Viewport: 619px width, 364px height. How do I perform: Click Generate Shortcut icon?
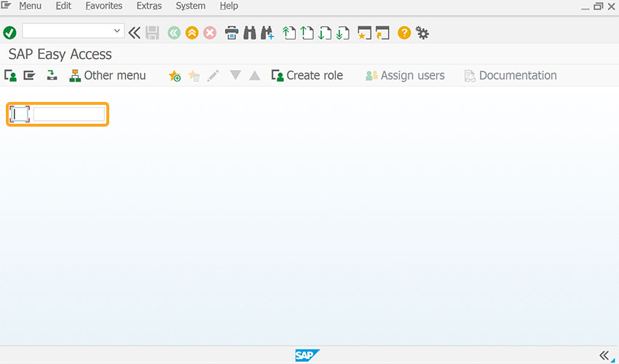[x=382, y=33]
